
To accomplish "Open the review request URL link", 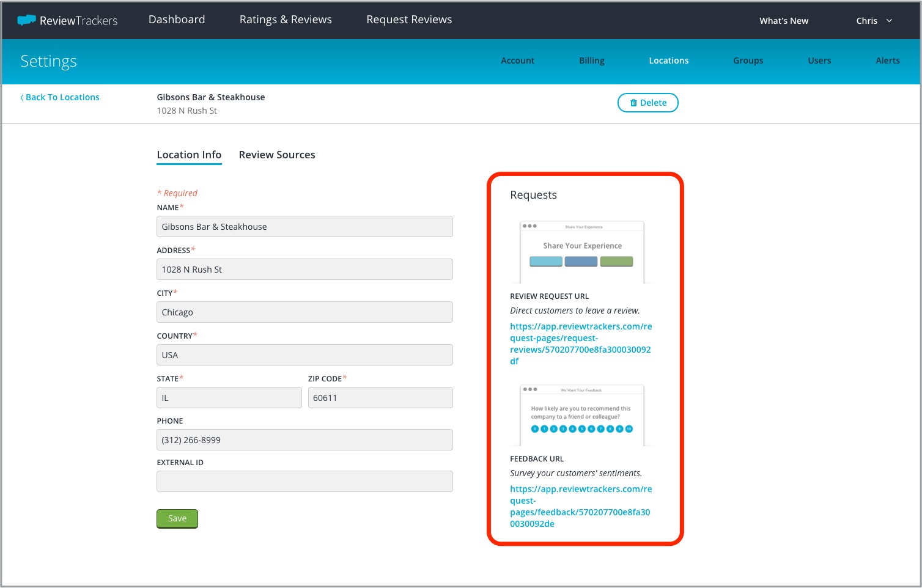I will coord(581,344).
